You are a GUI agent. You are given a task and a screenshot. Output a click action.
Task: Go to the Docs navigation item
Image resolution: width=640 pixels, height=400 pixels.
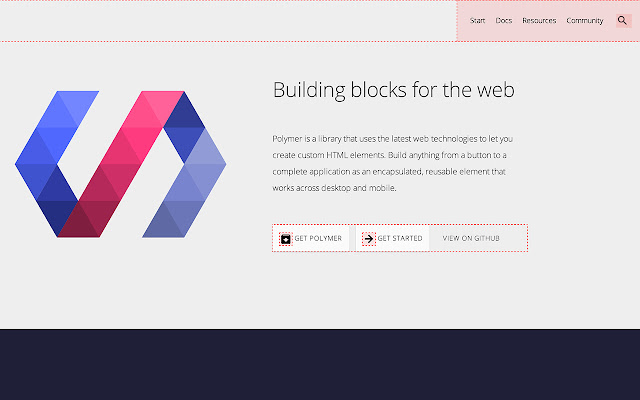504,20
